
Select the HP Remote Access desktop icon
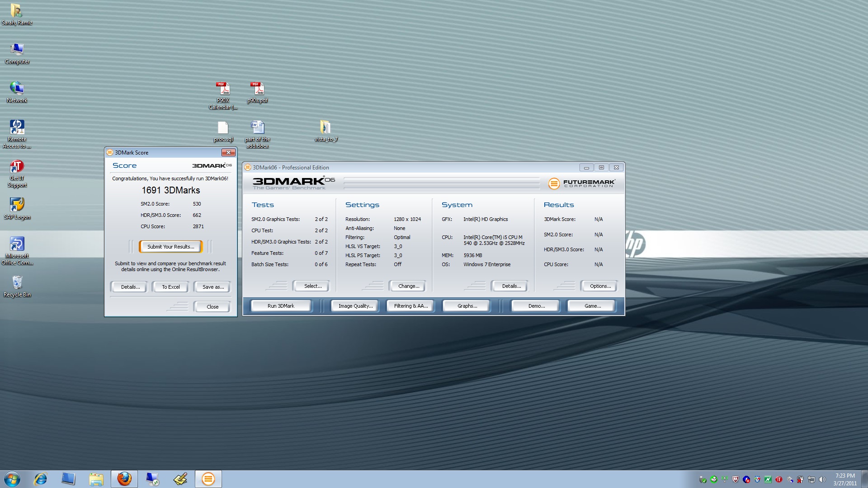click(x=17, y=133)
